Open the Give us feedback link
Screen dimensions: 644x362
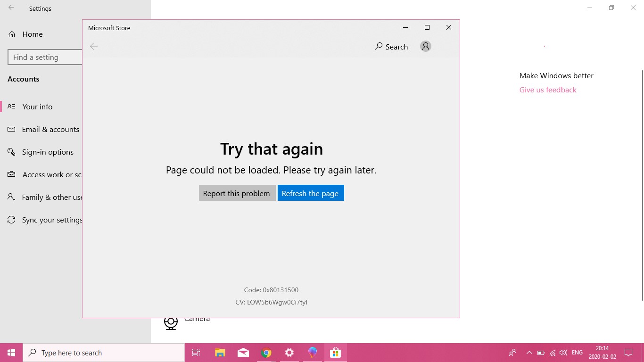pyautogui.click(x=547, y=90)
